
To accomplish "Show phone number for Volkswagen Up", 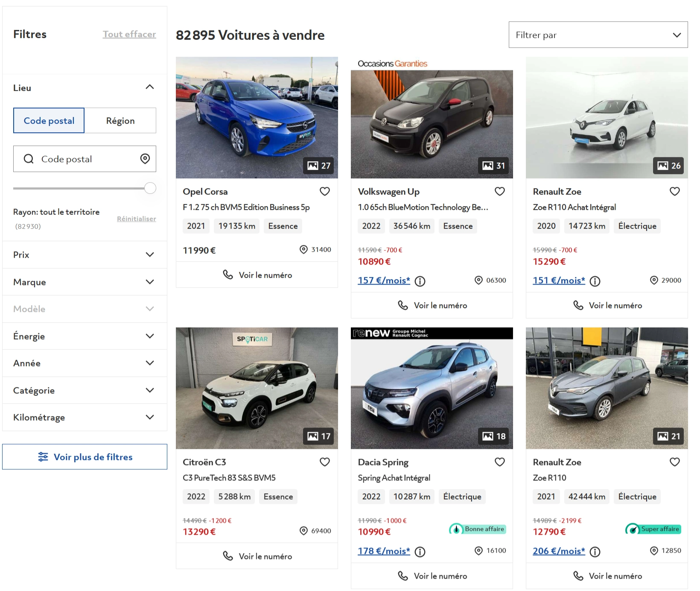I will (432, 305).
